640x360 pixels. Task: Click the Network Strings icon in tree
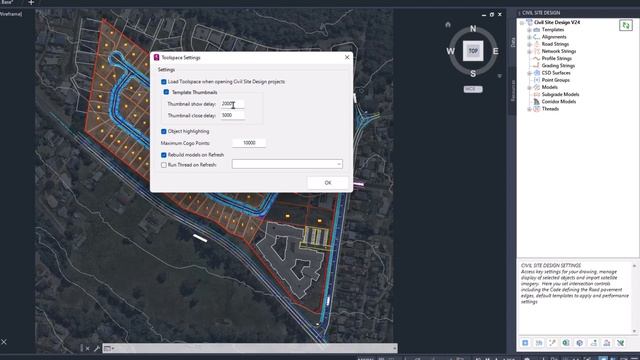tap(537, 51)
